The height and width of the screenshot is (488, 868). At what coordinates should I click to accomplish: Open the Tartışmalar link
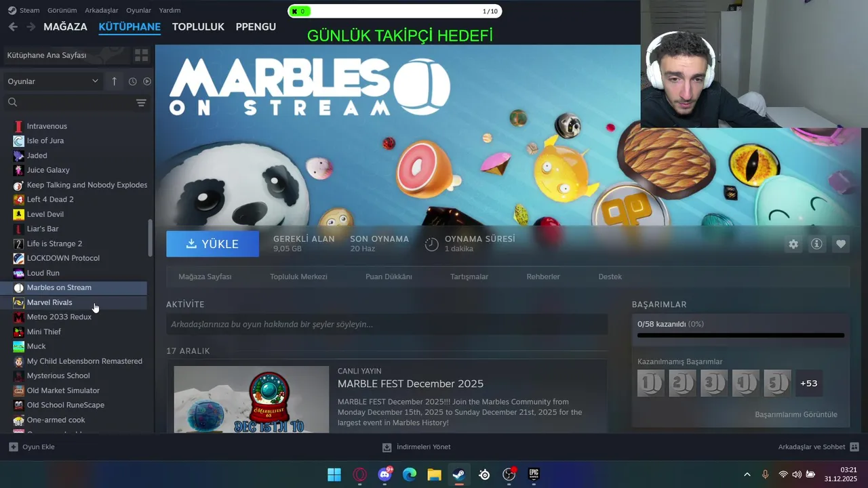point(469,277)
